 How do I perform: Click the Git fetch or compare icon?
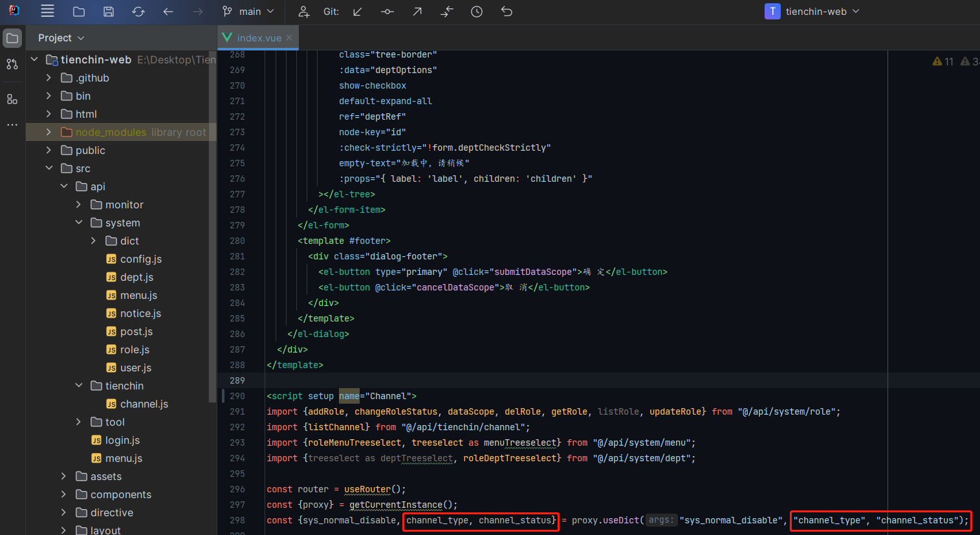coord(447,12)
